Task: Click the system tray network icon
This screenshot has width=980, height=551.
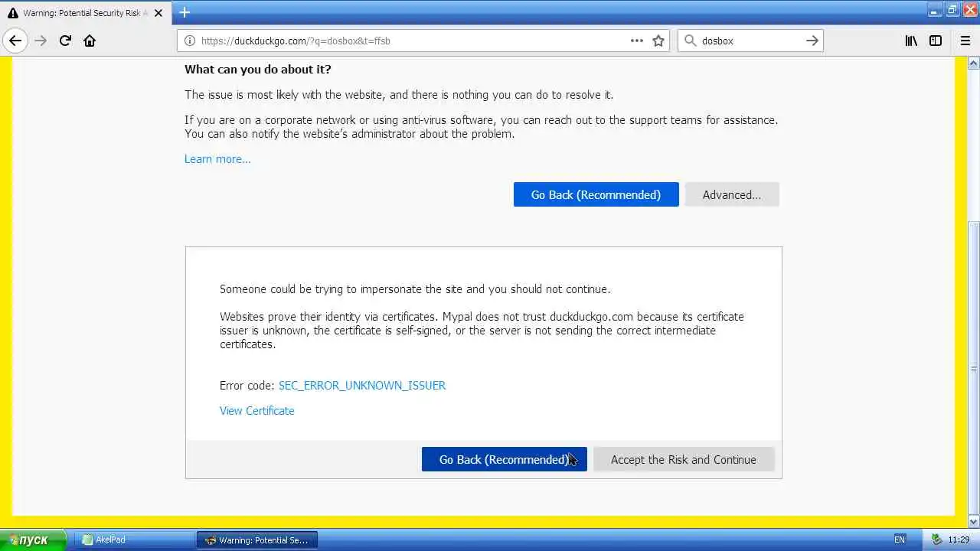Action: point(936,540)
